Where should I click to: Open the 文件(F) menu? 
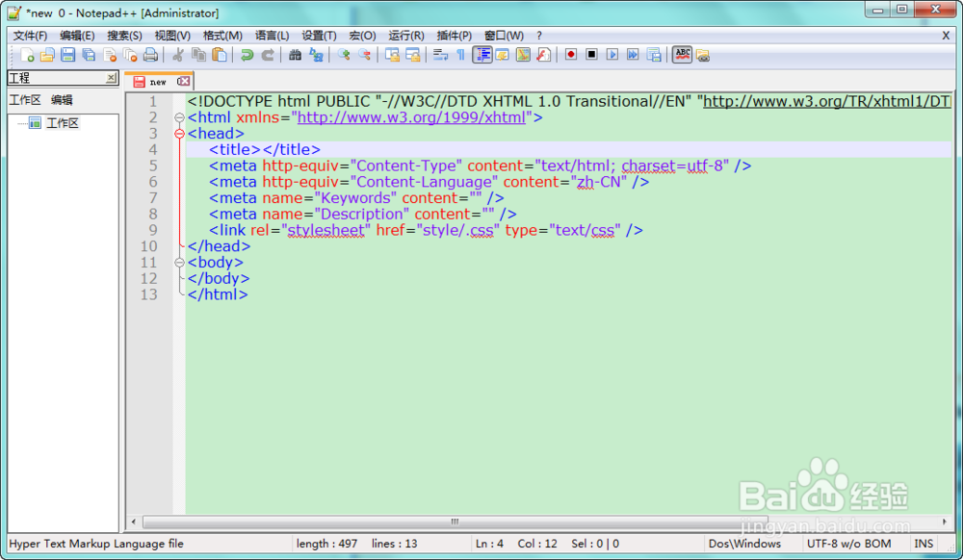click(x=30, y=36)
